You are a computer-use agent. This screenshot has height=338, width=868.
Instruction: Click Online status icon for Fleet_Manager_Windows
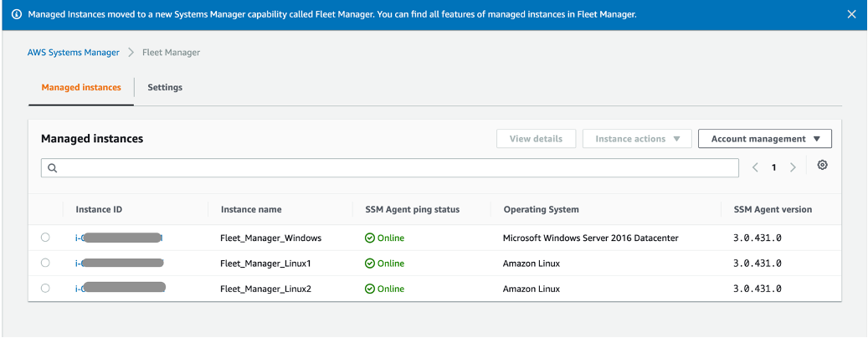point(370,238)
